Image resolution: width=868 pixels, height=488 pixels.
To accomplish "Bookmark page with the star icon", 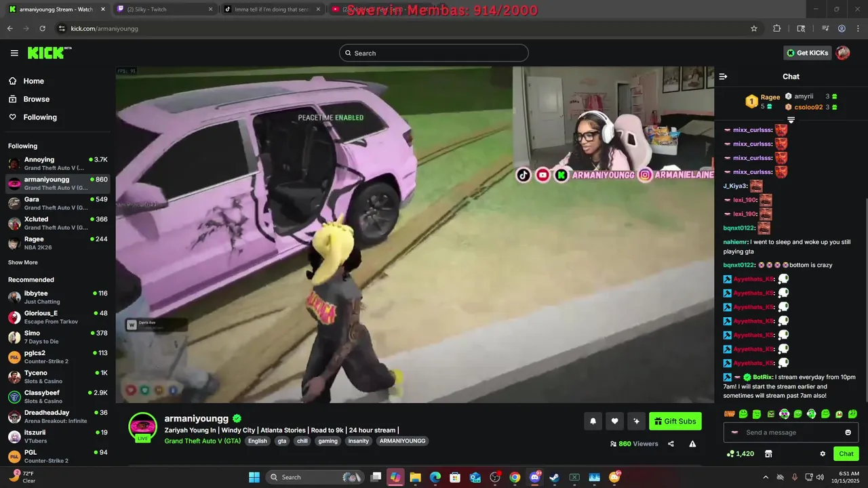I will (x=754, y=28).
